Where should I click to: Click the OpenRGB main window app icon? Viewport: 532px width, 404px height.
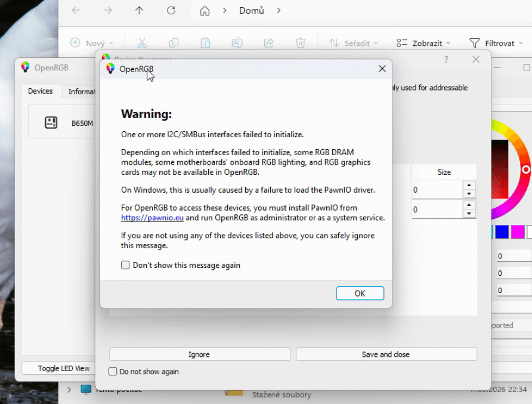pyautogui.click(x=25, y=67)
